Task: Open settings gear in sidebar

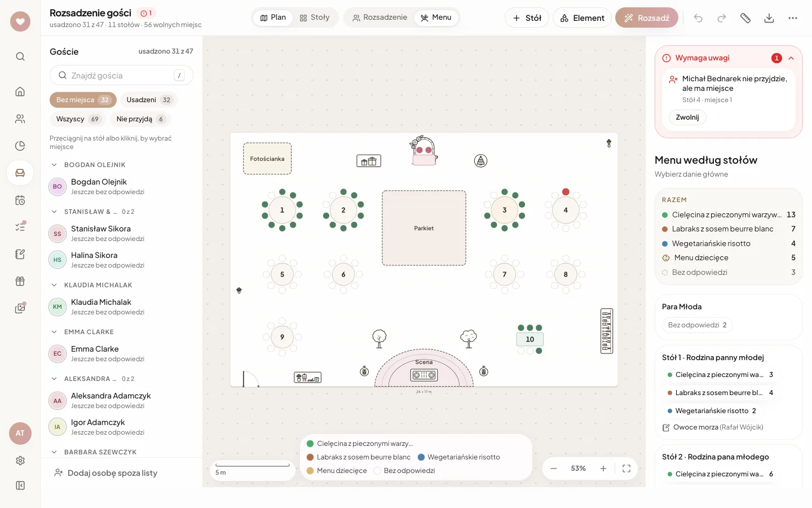Action: [20, 461]
